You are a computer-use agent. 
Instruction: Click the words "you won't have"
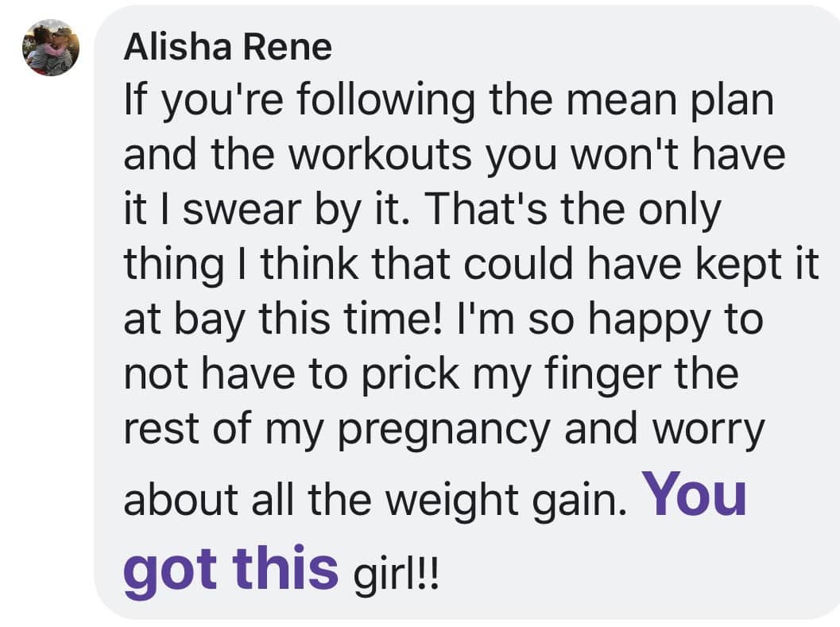(x=635, y=154)
